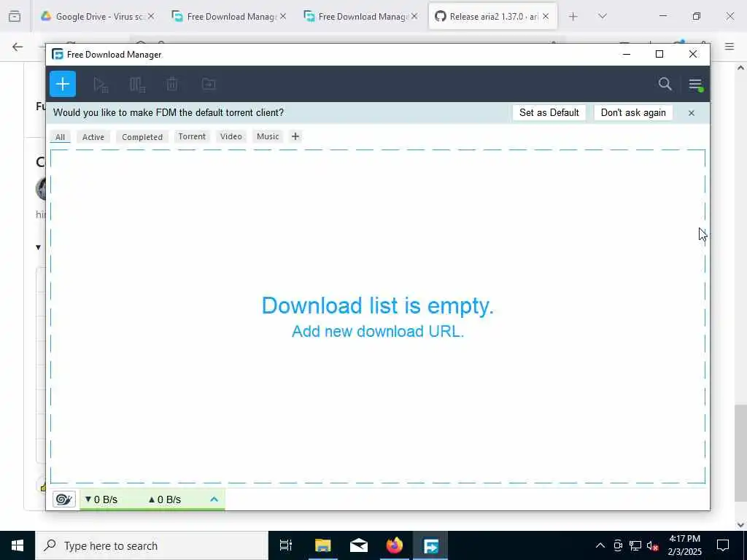
Task: Close the Google Drive browser tab
Action: click(x=151, y=17)
